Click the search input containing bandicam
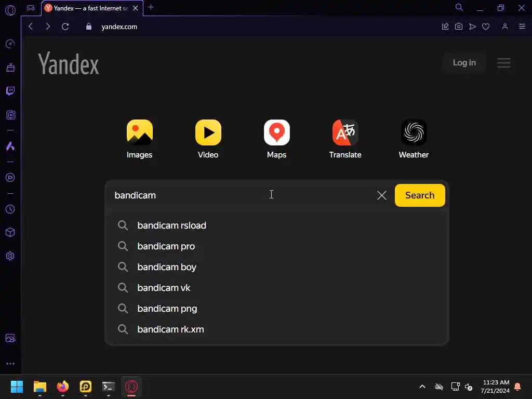Image resolution: width=532 pixels, height=399 pixels. tap(243, 195)
